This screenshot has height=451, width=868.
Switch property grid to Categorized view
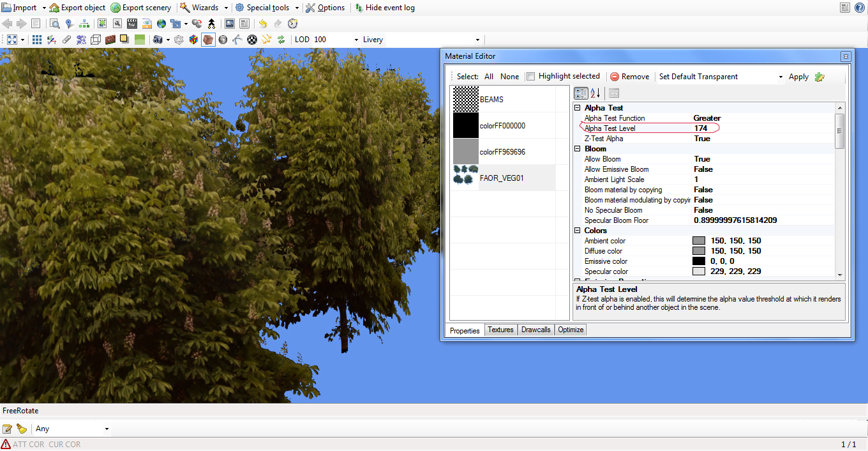point(581,93)
